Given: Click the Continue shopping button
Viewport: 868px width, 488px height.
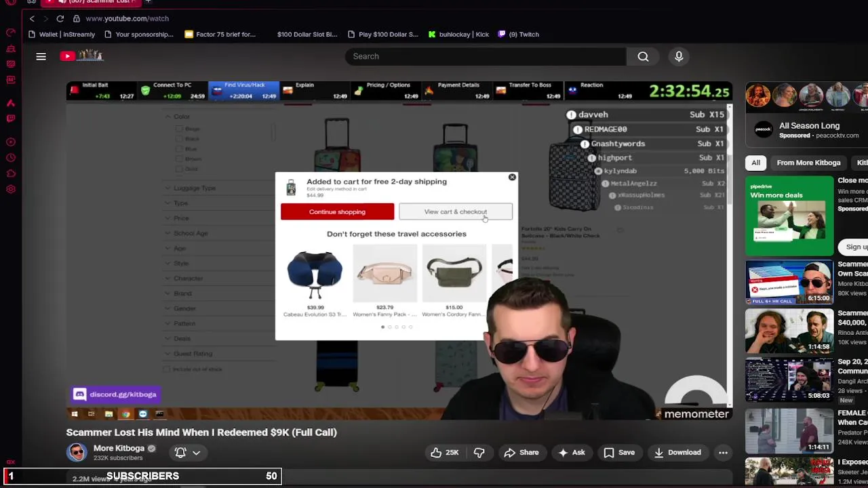Looking at the screenshot, I should [337, 211].
